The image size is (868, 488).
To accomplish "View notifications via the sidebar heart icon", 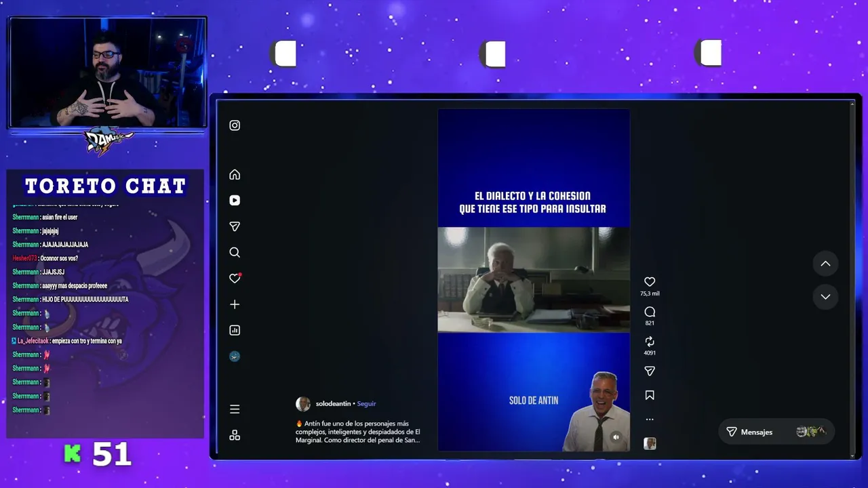I will (235, 278).
